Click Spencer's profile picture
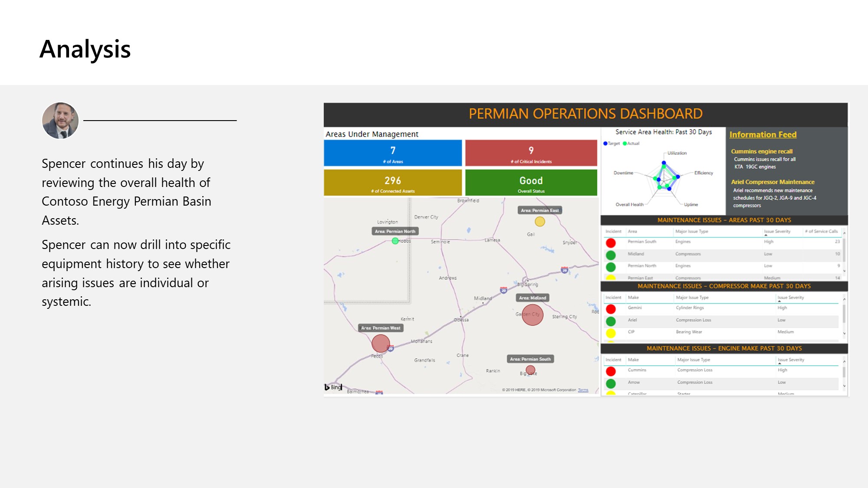 [60, 121]
